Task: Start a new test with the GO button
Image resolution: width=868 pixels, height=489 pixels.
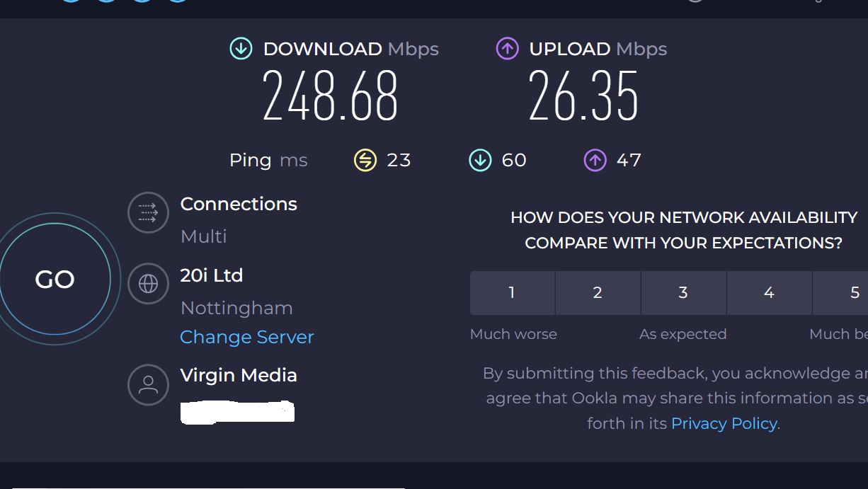Action: [x=55, y=280]
